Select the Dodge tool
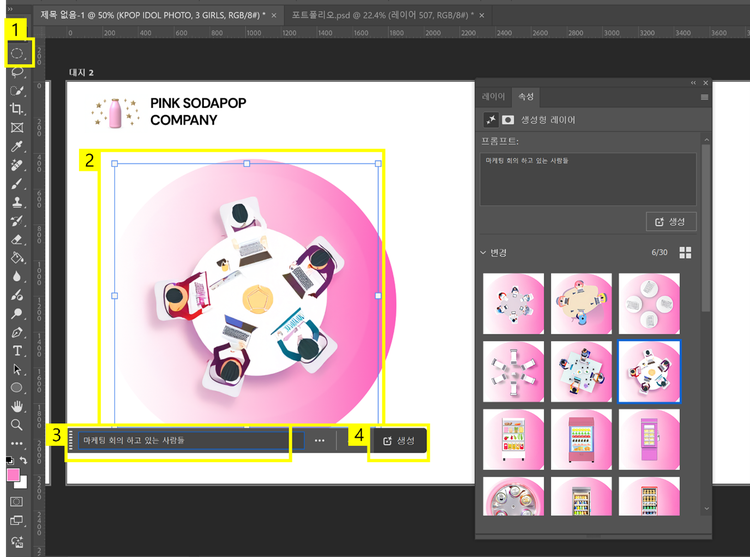This screenshot has width=750, height=557. click(x=17, y=314)
